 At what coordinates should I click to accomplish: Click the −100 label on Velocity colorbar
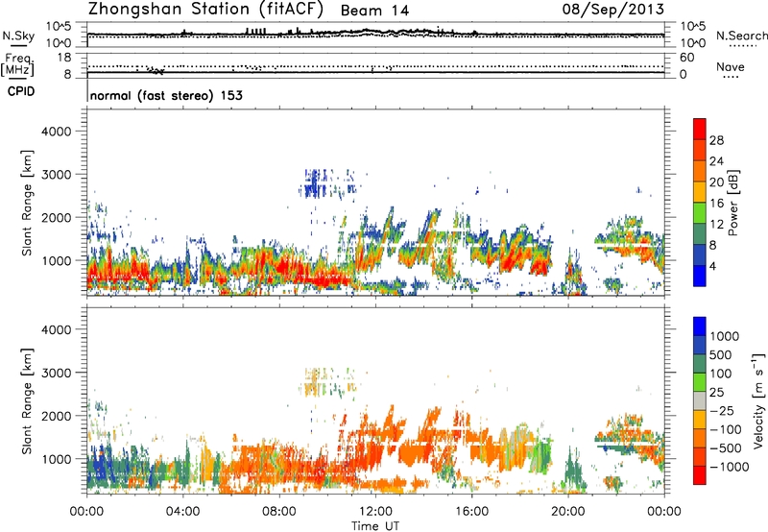(725, 429)
